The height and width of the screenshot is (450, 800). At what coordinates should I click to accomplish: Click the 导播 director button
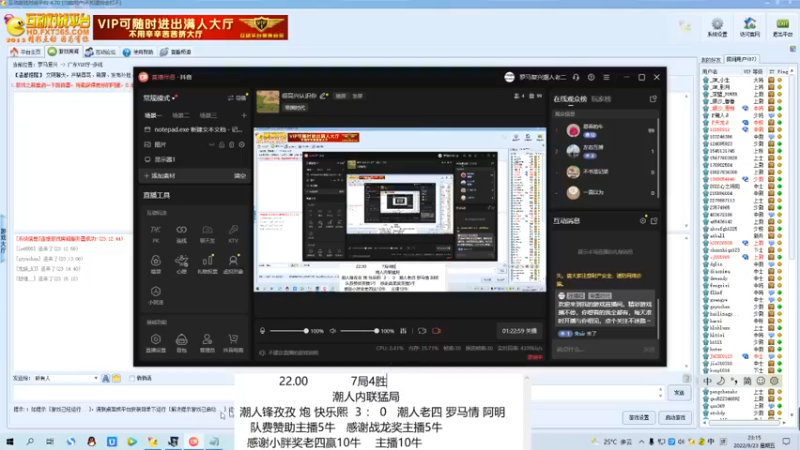(x=237, y=98)
